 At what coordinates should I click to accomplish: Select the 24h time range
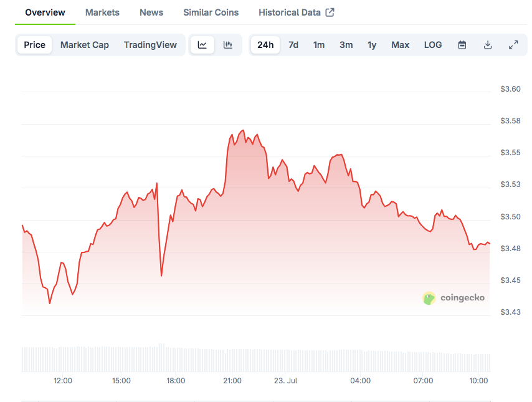pos(265,45)
